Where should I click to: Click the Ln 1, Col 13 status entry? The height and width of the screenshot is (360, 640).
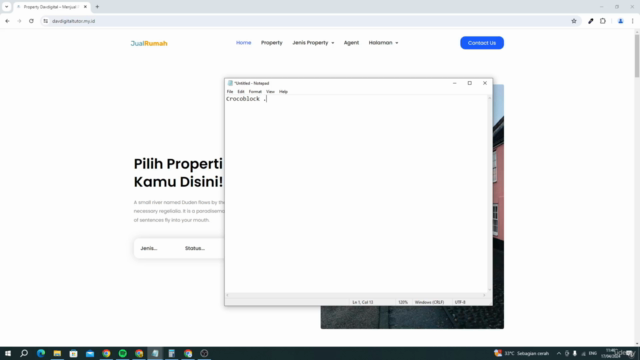click(x=363, y=302)
